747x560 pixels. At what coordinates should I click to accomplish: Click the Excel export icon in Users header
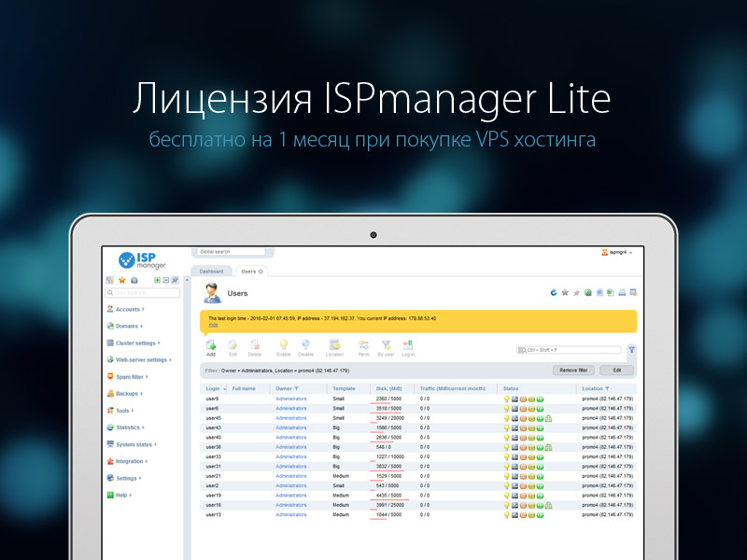(611, 292)
